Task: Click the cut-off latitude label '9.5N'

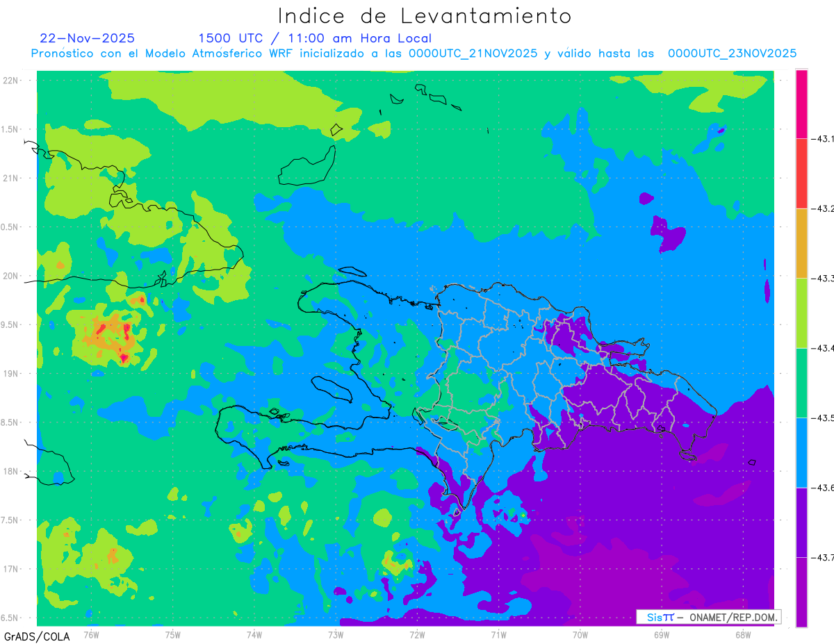Action: (10, 324)
